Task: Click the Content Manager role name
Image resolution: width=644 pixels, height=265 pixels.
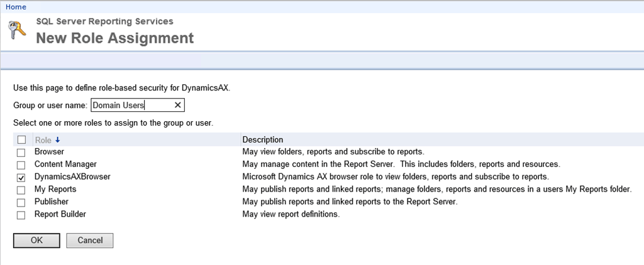Action: (x=65, y=164)
